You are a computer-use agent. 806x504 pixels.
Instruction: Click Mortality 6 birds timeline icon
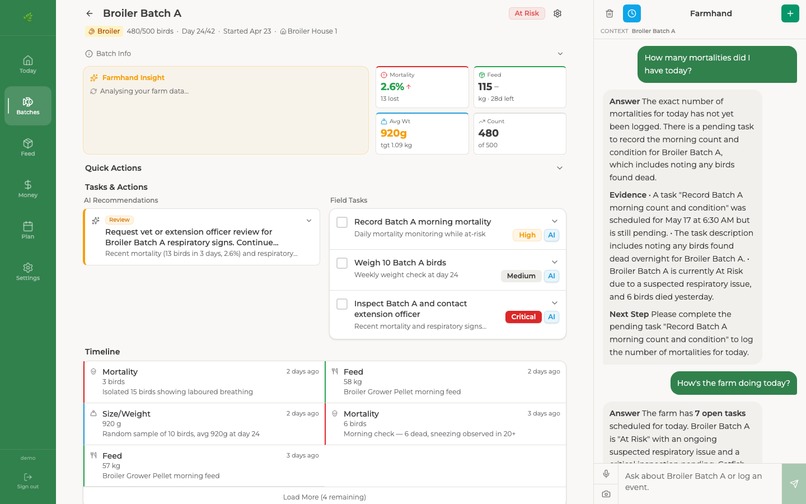[335, 413]
